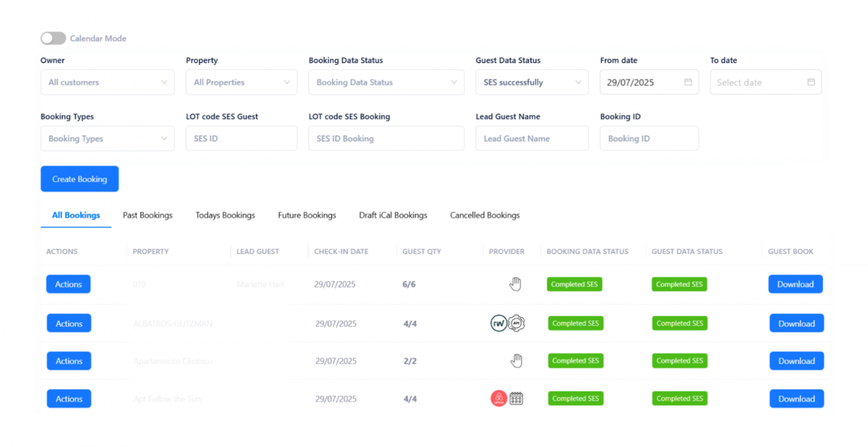868x447 pixels.
Task: Click the RW provider icon
Action: (498, 323)
